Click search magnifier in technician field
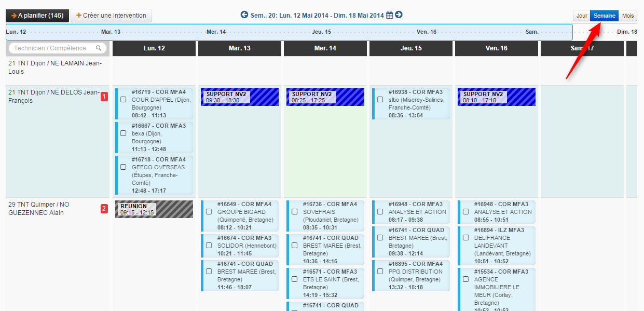644x311 pixels. pos(99,48)
